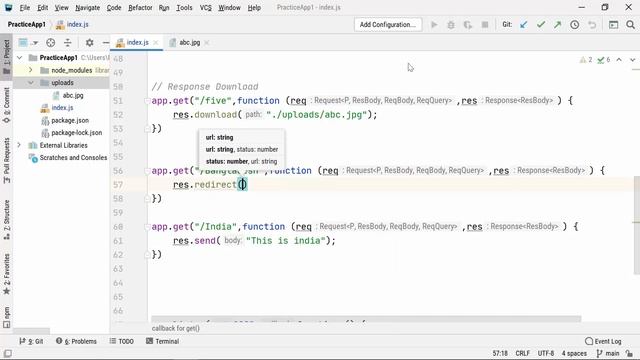Open the project view dropdown
Viewport: 640px width, 360px height.
pos(28,42)
